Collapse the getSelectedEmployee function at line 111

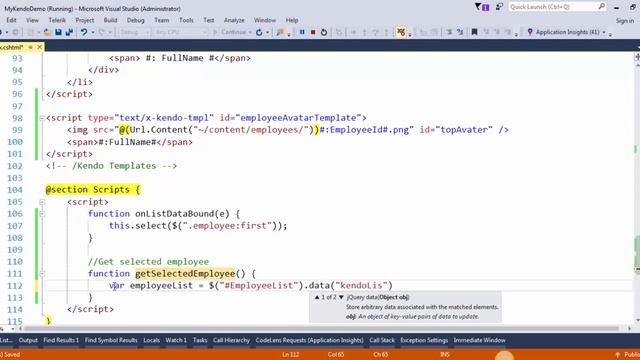pyautogui.click(x=42, y=274)
